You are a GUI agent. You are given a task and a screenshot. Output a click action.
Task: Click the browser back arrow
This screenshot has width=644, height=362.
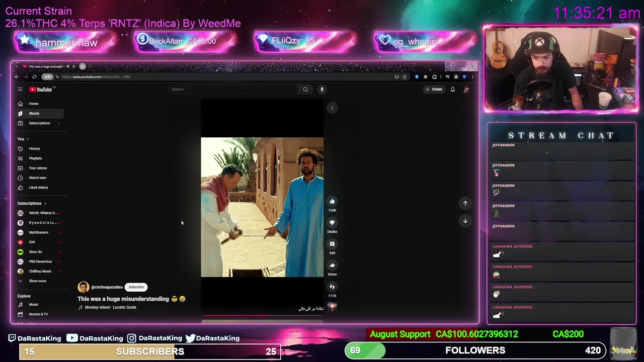pos(17,77)
